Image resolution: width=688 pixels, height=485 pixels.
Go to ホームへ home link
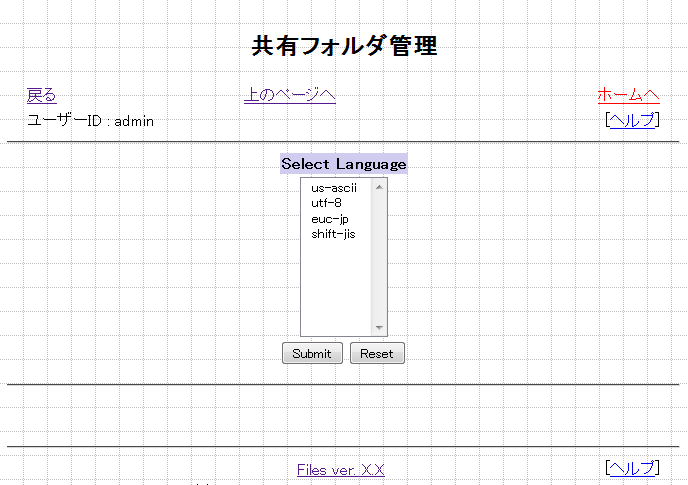(x=628, y=95)
